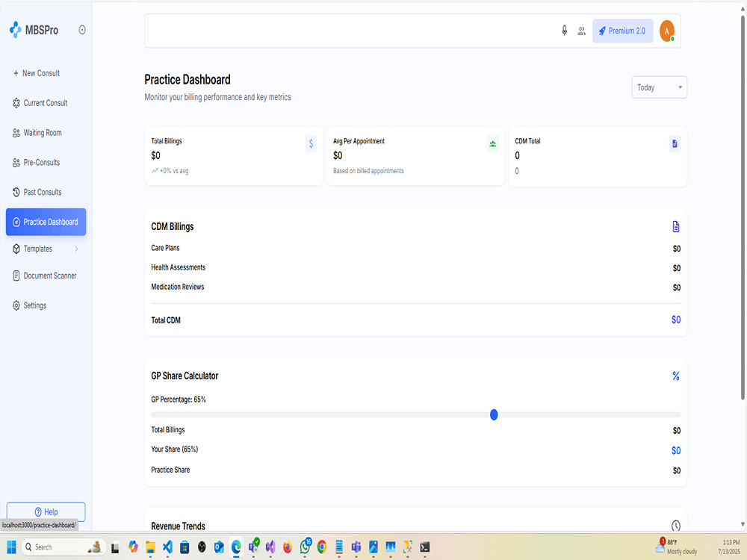Click Your Share (65%) label
Image resolution: width=747 pixels, height=560 pixels.
tap(174, 449)
